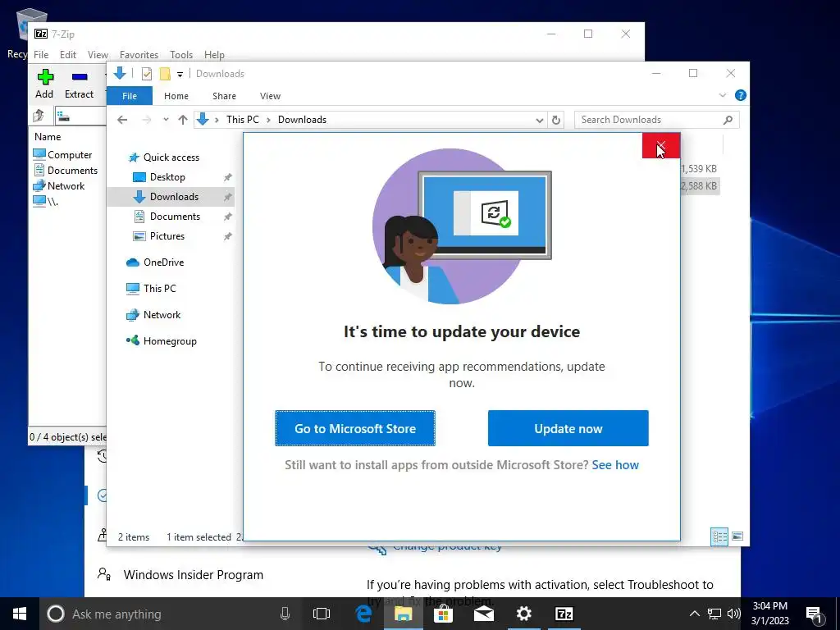The image size is (840, 630).
Task: Select the \\. entry in 7-Zip
Action: pos(46,202)
